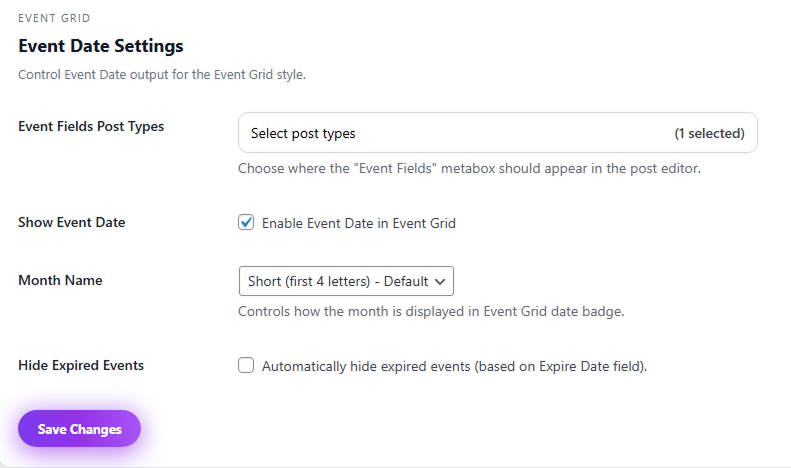The width and height of the screenshot is (791, 468).
Task: Click the "Enable Event Date in Event Grid" label
Action: (358, 224)
